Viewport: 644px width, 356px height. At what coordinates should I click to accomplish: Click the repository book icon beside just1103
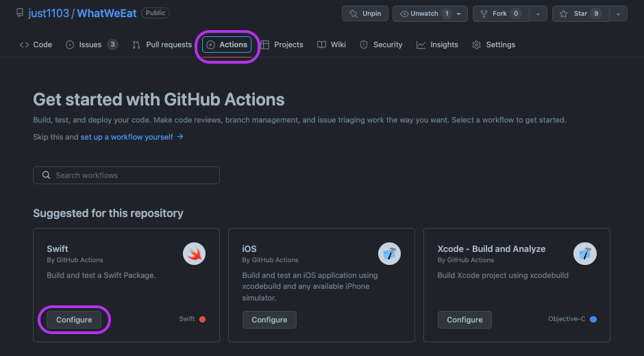(x=20, y=13)
